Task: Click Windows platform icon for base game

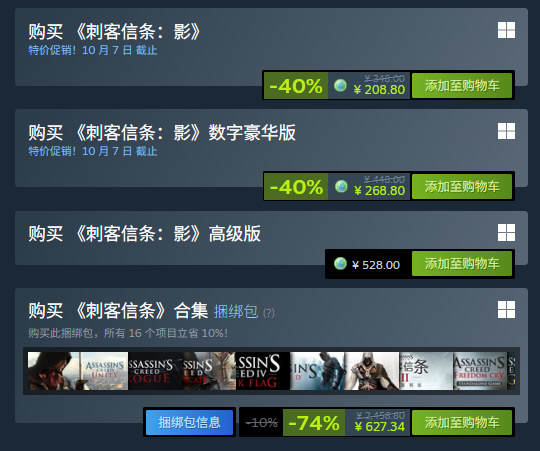Action: point(506,30)
